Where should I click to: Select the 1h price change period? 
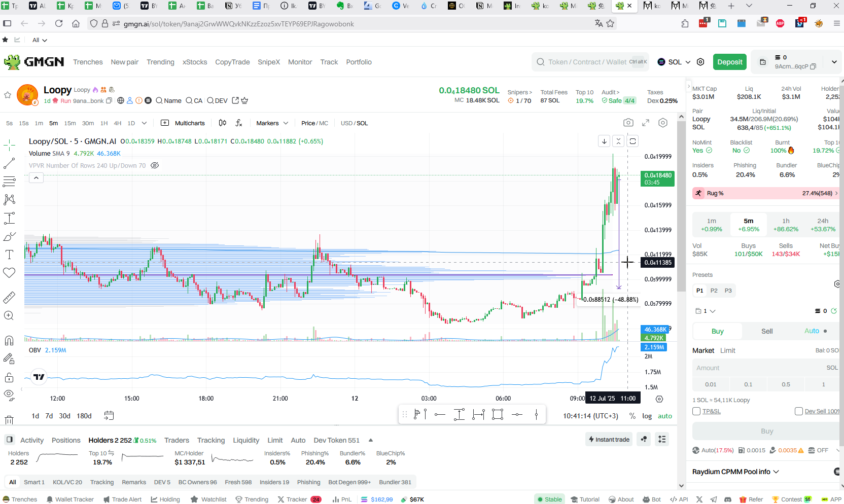pyautogui.click(x=786, y=225)
